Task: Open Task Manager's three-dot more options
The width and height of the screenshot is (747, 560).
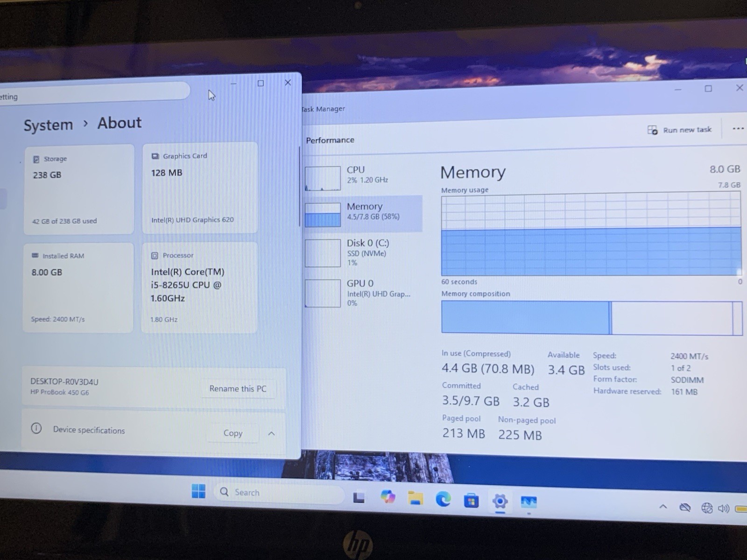Action: click(x=738, y=129)
